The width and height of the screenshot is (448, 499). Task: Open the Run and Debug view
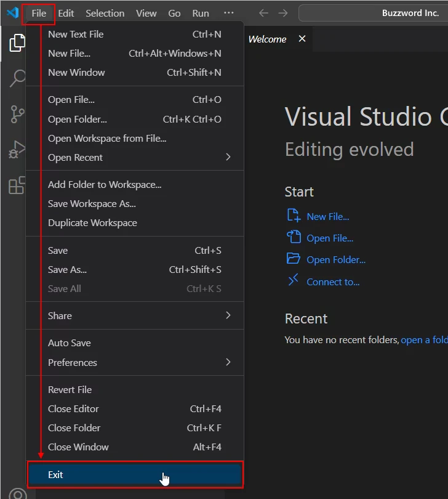pyautogui.click(x=17, y=149)
